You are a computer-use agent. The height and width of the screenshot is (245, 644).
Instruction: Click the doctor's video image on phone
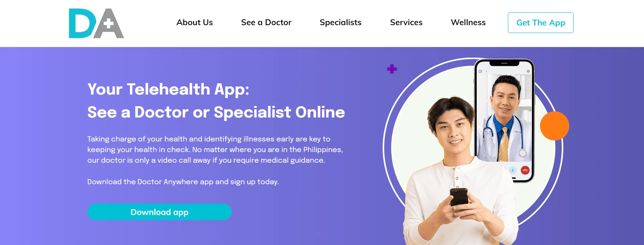tap(504, 118)
